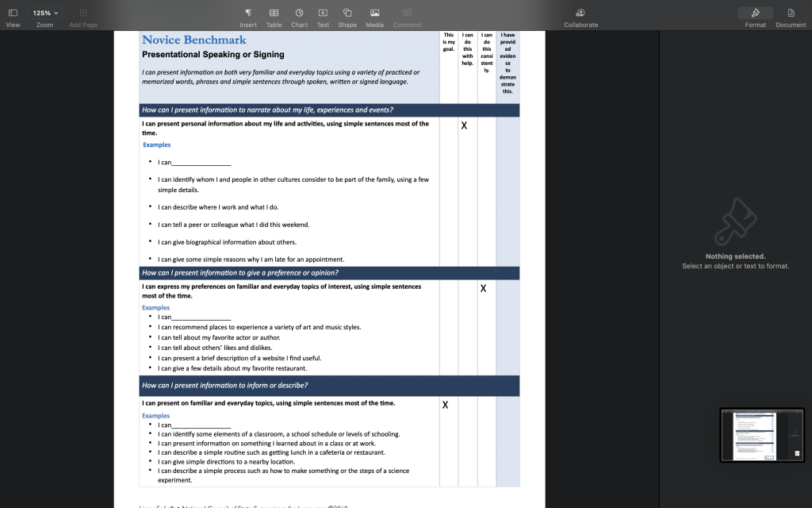Select the 'Novice Benchmark' heading text
This screenshot has height=508, width=812.
coord(193,40)
